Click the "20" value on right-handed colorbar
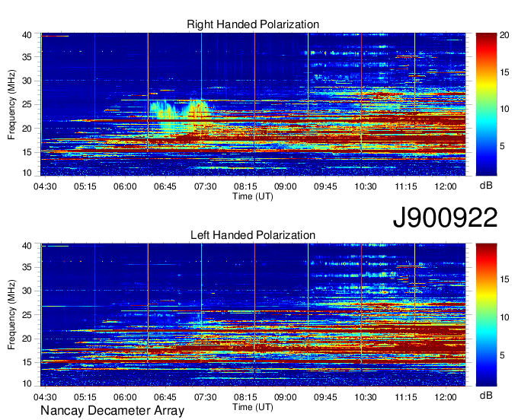518x420 pixels. [504, 35]
